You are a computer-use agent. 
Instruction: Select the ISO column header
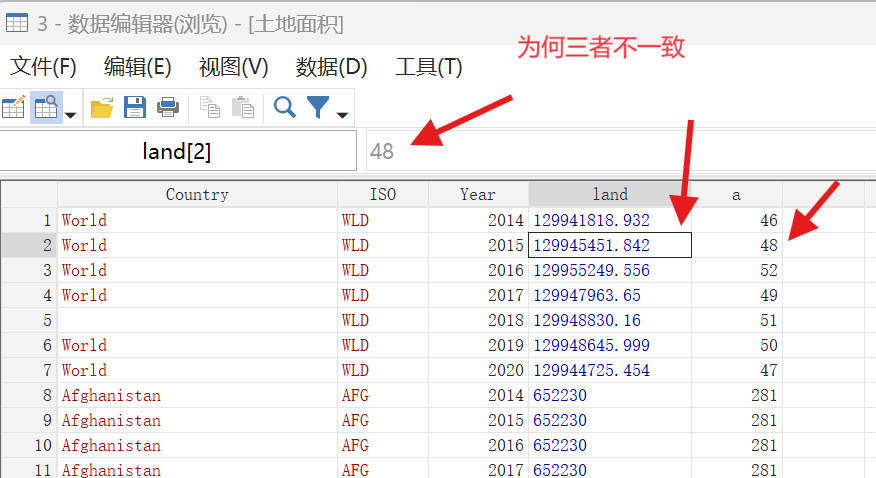(x=383, y=194)
